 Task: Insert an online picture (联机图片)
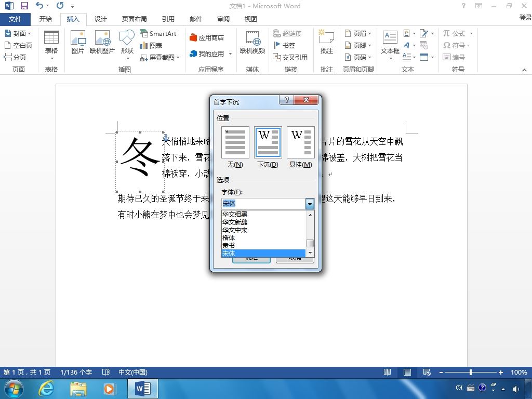[102, 42]
